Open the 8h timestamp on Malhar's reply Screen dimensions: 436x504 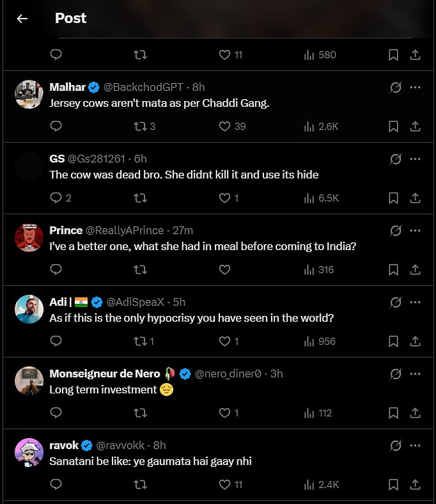[x=198, y=87]
